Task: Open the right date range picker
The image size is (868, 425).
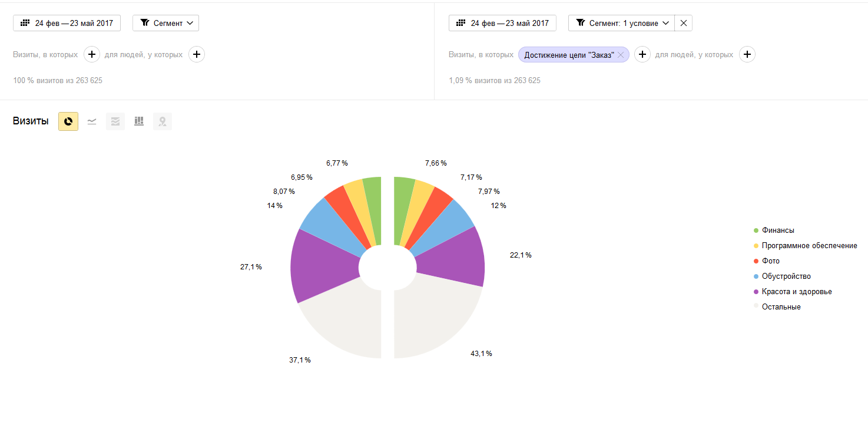Action: click(x=502, y=23)
